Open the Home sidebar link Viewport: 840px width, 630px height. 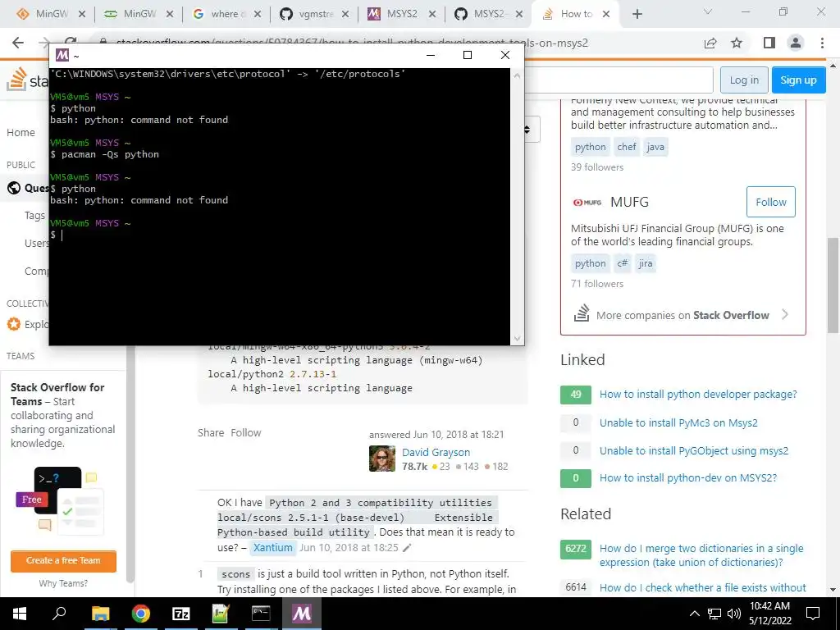tap(21, 132)
